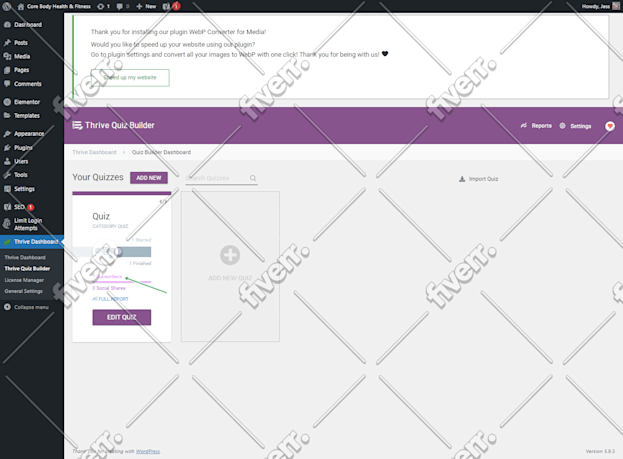
Task: Click Speed up my website button
Action: (130, 77)
